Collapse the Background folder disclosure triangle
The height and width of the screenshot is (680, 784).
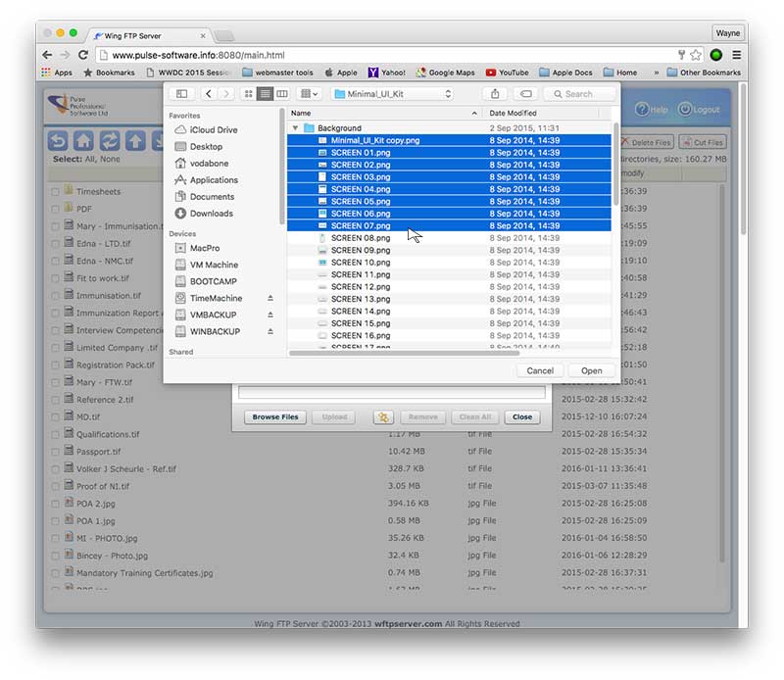pos(295,128)
